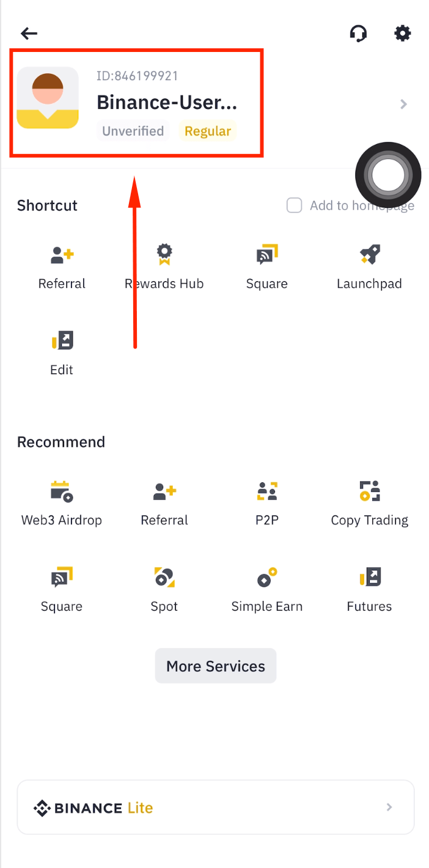Viewport: 429px width, 868px height.
Task: Tap the Regular tier badge
Action: click(208, 131)
